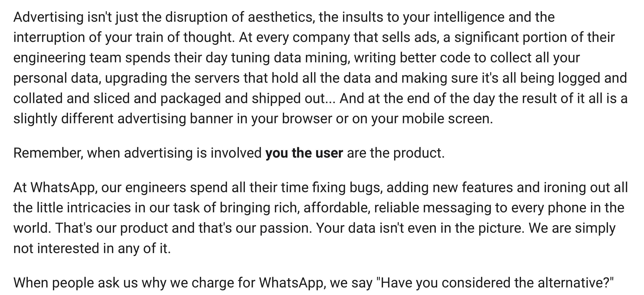
Task: Click the bold text 'you the user'
Action: [304, 153]
